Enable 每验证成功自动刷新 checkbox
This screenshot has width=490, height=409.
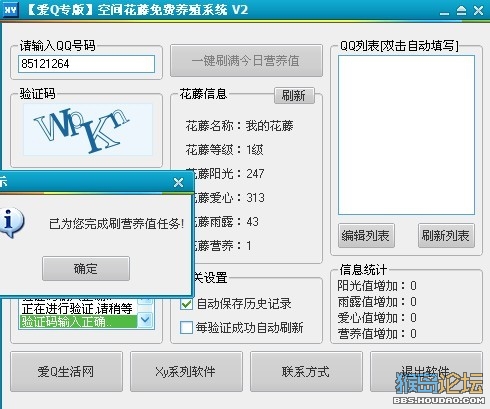[x=186, y=327]
